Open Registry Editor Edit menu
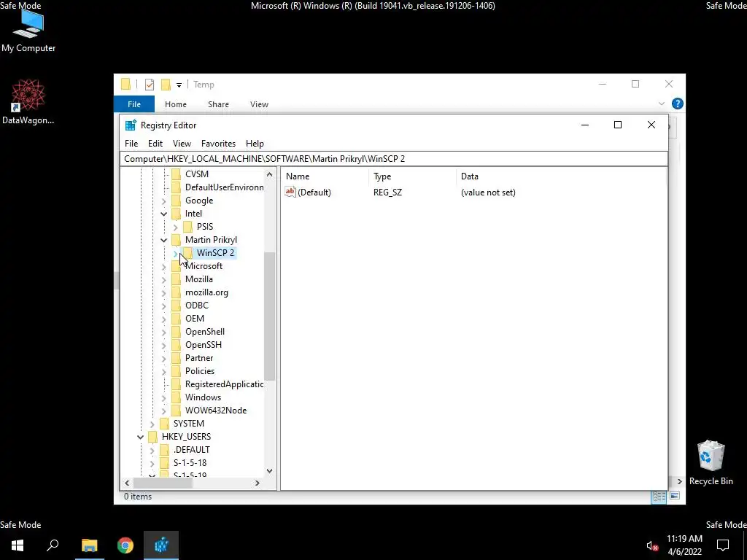Screen dimensions: 747x560 click(x=155, y=144)
